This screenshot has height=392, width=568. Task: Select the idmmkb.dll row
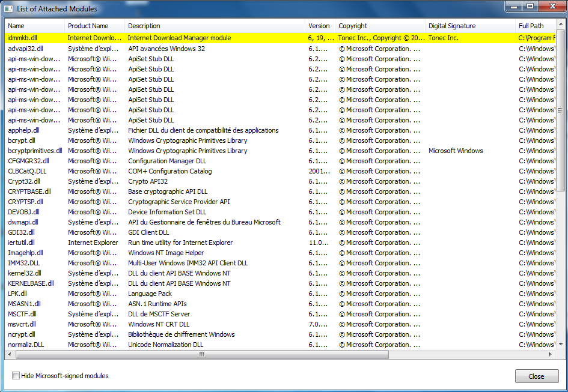point(280,38)
